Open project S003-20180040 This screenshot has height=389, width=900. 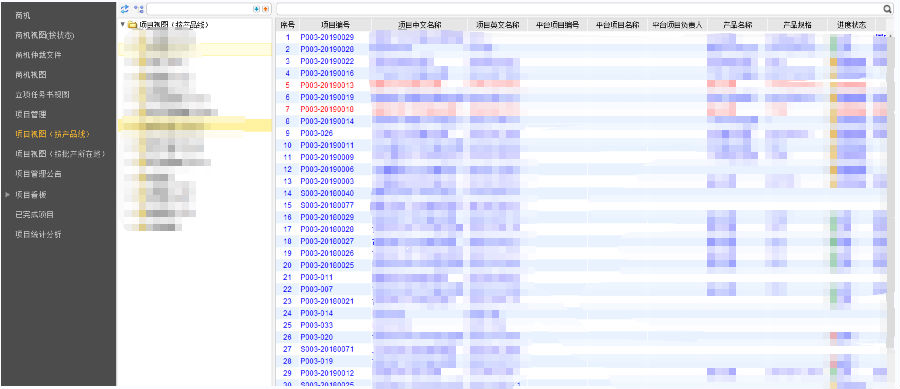point(327,193)
